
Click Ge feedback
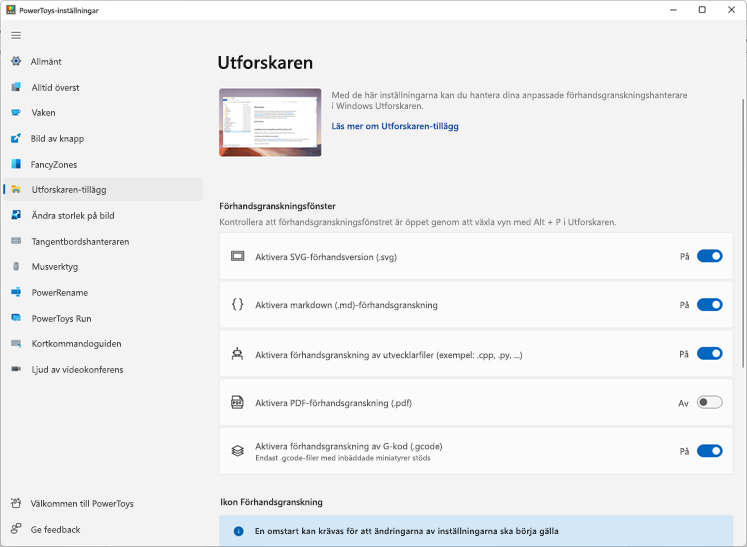click(x=103, y=529)
